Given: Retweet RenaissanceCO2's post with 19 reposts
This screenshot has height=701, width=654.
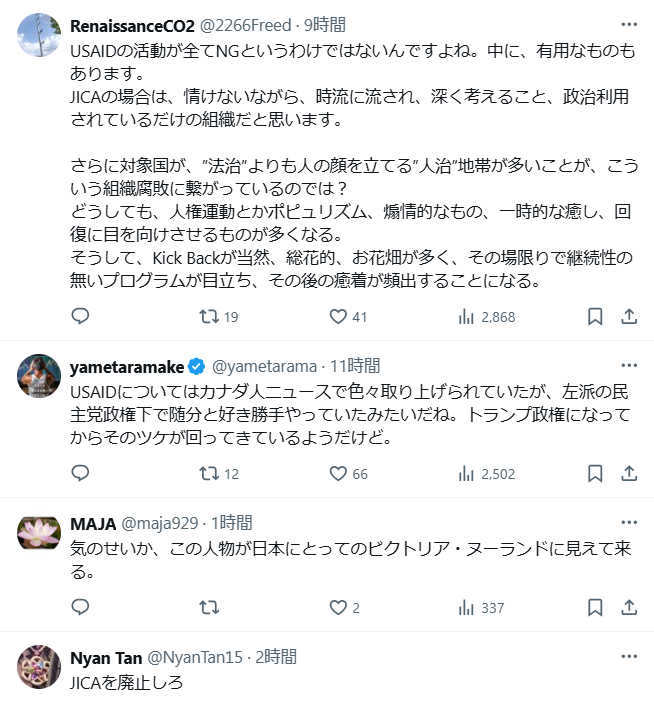Looking at the screenshot, I should (x=208, y=317).
